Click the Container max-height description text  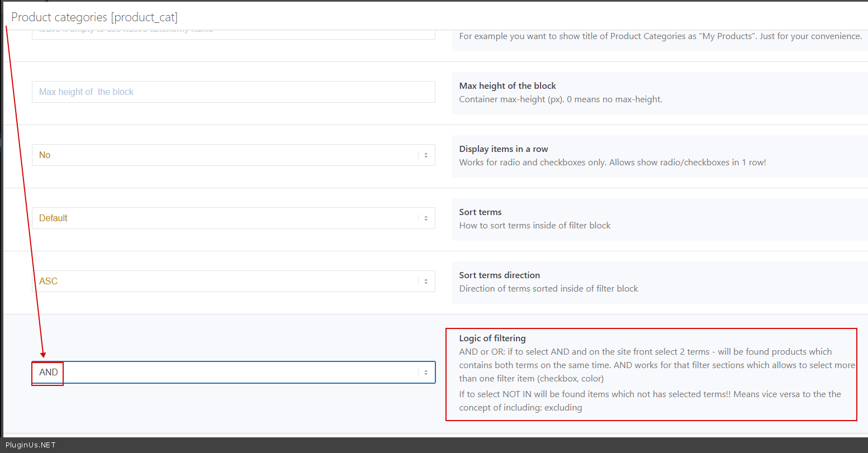(561, 99)
